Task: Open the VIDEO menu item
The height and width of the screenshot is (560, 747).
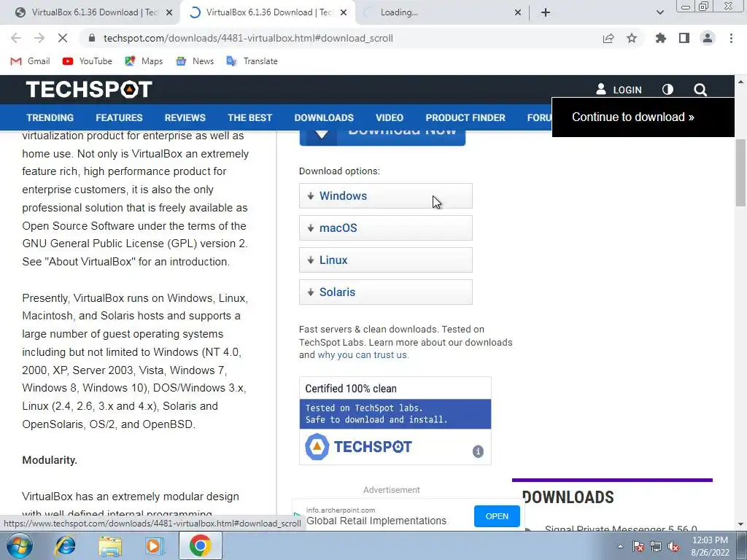Action: coord(390,117)
